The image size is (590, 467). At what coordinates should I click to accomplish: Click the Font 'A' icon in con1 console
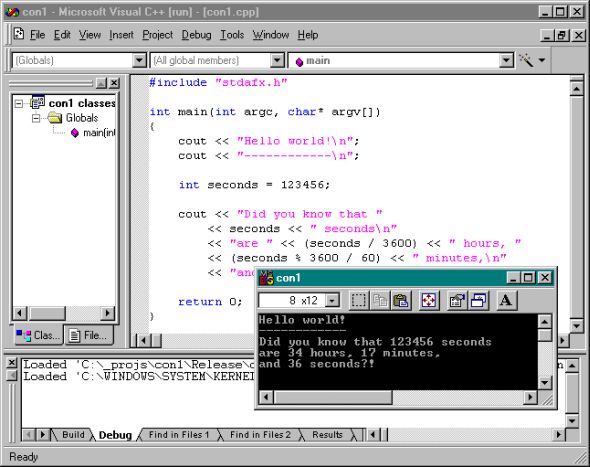pos(506,301)
